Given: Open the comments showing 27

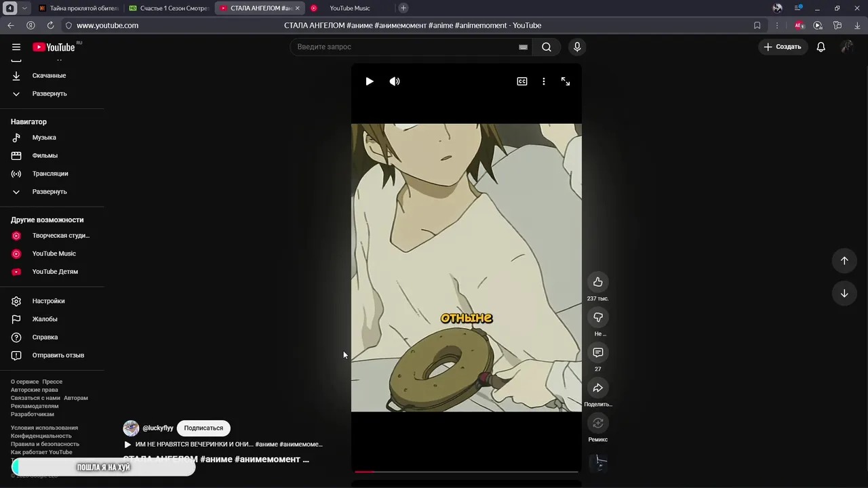Looking at the screenshot, I should click(x=597, y=352).
